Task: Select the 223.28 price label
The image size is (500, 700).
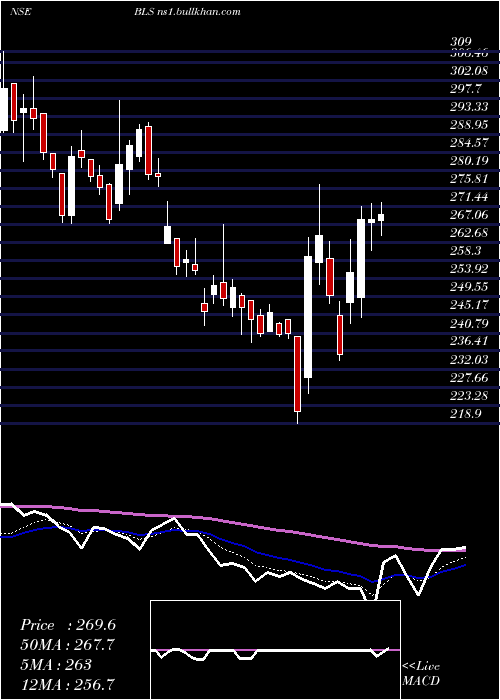Action: point(470,396)
